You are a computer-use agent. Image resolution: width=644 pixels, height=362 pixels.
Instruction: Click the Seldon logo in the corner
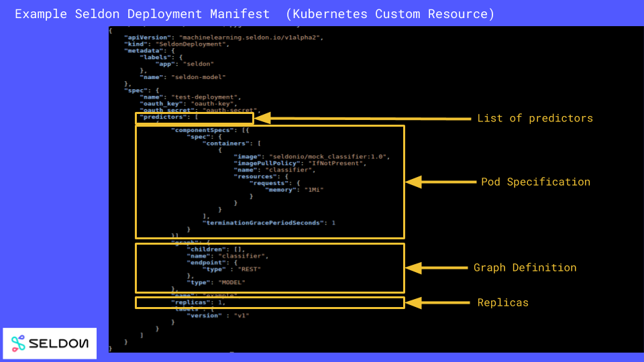coord(50,343)
